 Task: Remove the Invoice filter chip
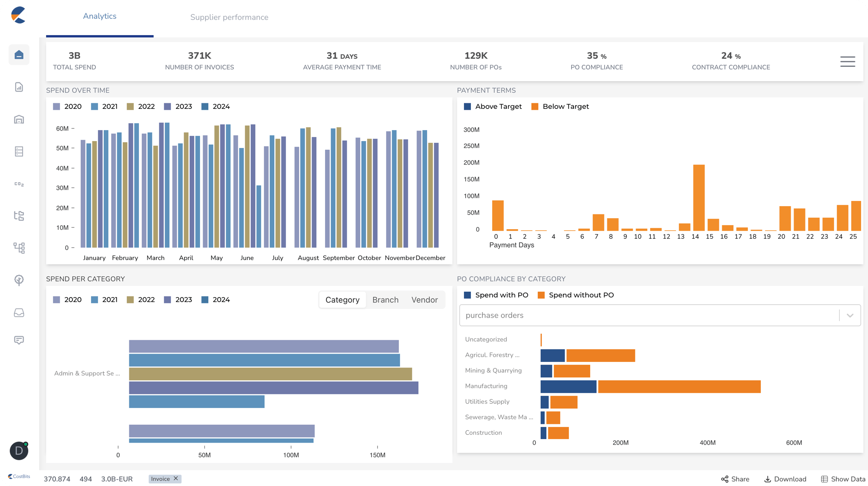(176, 479)
